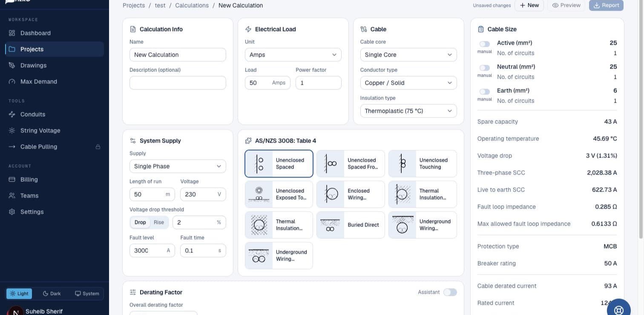Enable Derating Factor Assistant switch

click(x=450, y=292)
